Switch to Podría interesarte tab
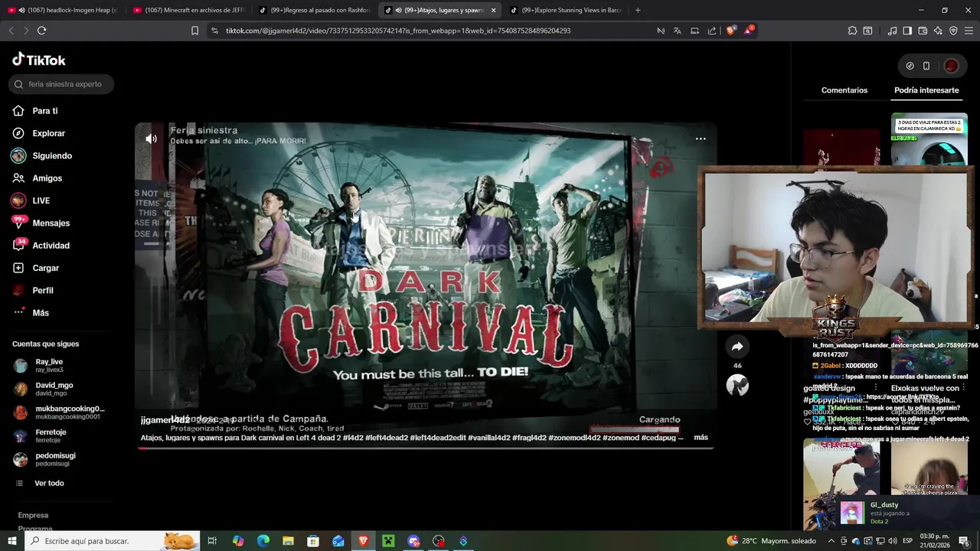Image resolution: width=980 pixels, height=551 pixels. coord(926,90)
